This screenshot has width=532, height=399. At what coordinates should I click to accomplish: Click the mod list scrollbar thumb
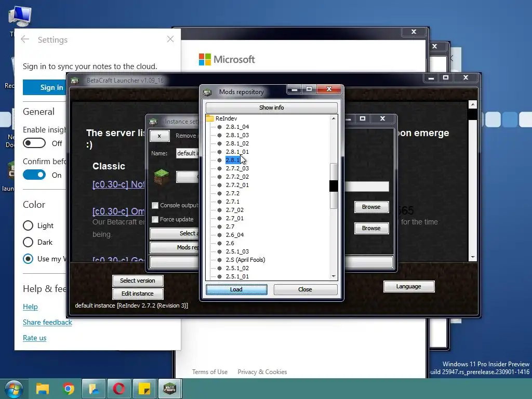(x=334, y=185)
